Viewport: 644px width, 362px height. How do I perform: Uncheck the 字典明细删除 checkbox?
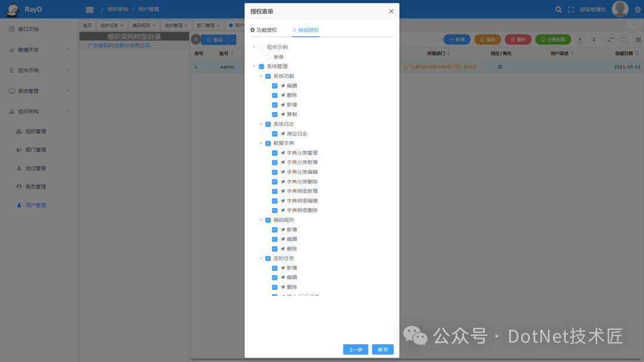(x=274, y=211)
